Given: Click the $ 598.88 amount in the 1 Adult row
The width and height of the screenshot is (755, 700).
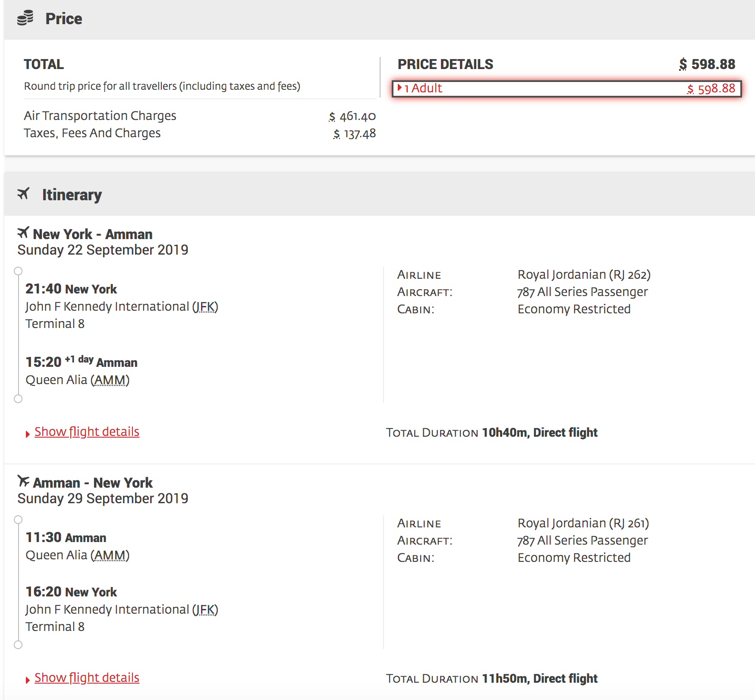Looking at the screenshot, I should (x=711, y=88).
